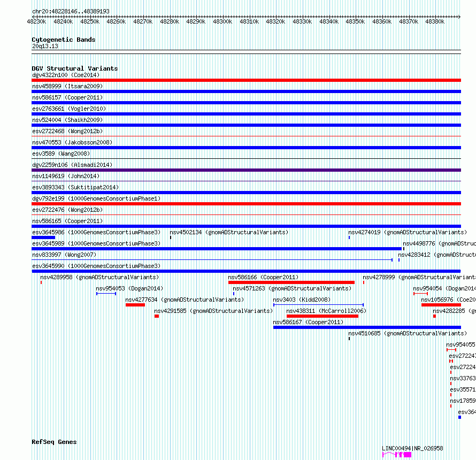Click the nsv4282285 variant label

[x=455, y=311]
